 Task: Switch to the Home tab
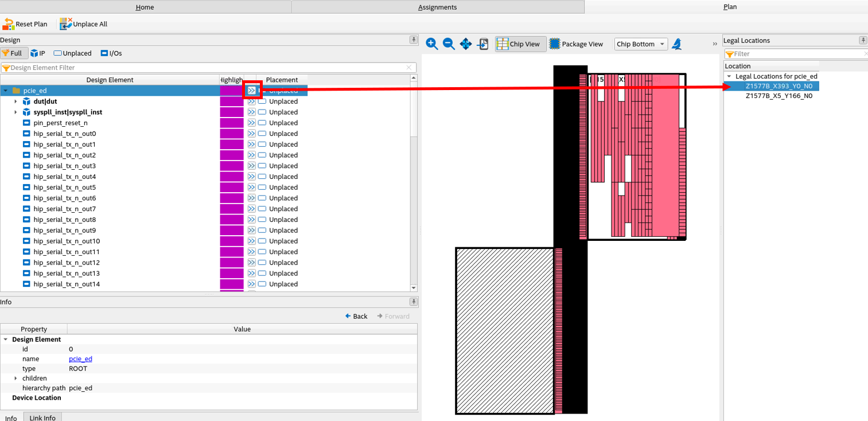coord(145,7)
